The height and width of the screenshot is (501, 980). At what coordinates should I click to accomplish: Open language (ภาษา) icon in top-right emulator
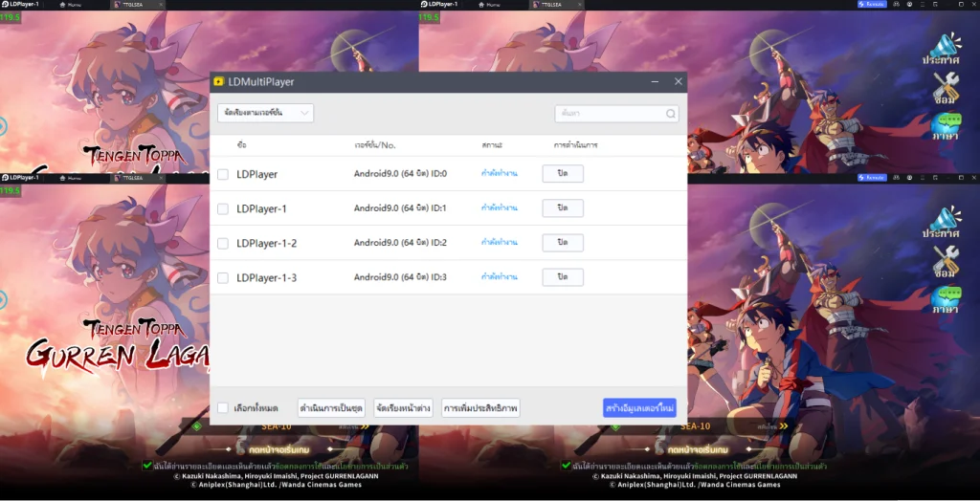[x=946, y=127]
